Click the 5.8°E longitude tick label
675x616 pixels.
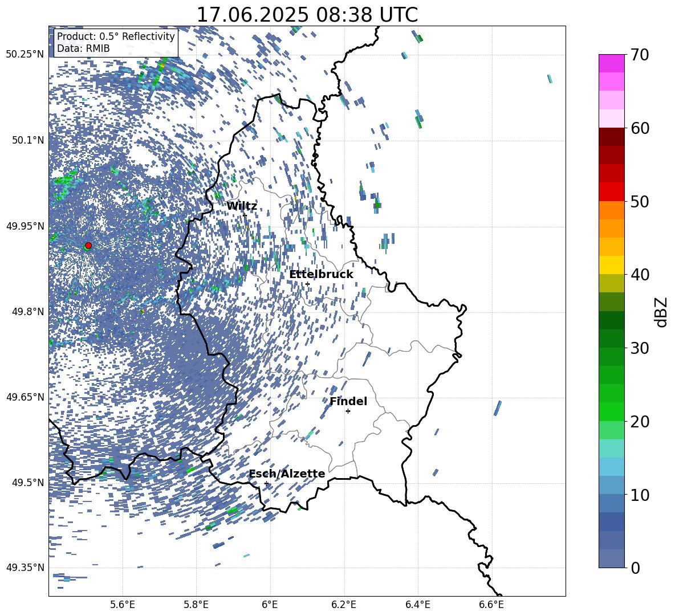196,605
